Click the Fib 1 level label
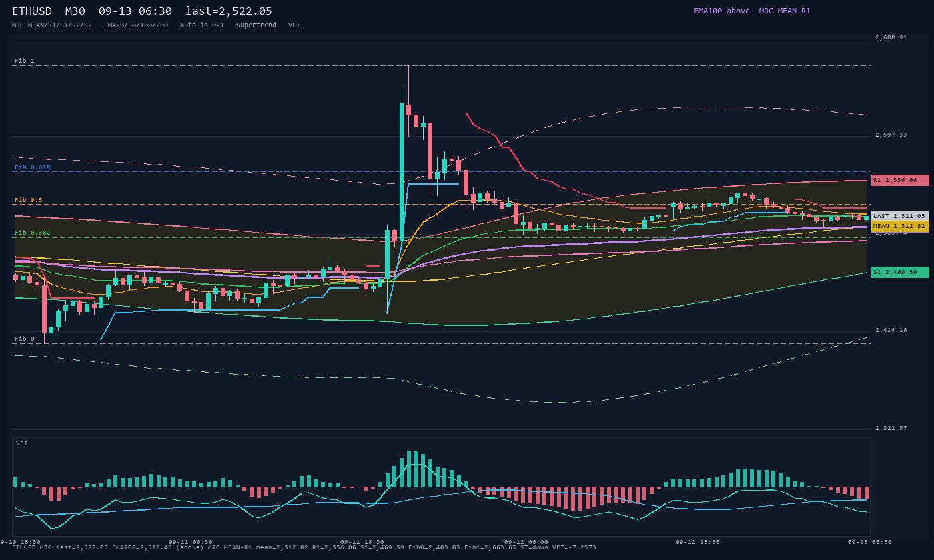Screen dimensions: 934x560 pos(25,61)
